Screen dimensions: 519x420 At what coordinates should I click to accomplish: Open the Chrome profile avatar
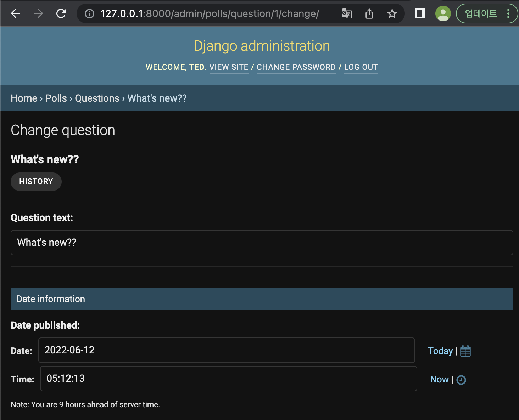443,13
